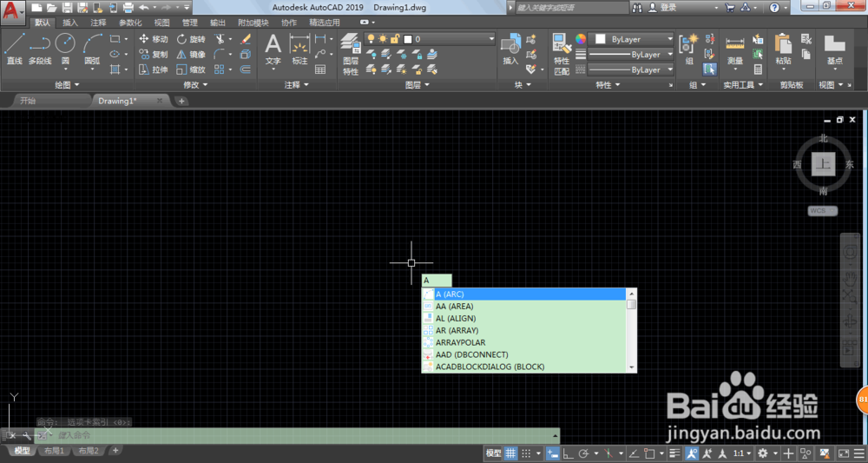868x463 pixels.
Task: Open the linetype ByLayer dropdown
Action: (x=631, y=69)
